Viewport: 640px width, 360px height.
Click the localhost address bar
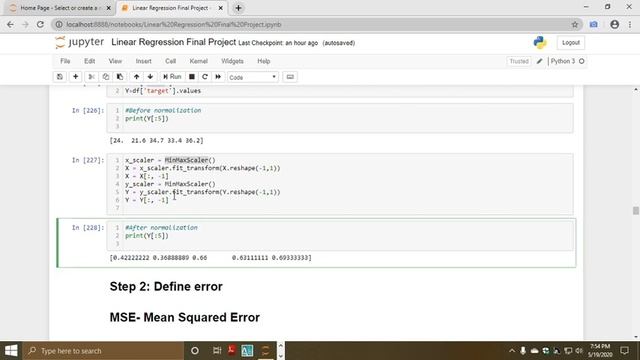(x=314, y=24)
